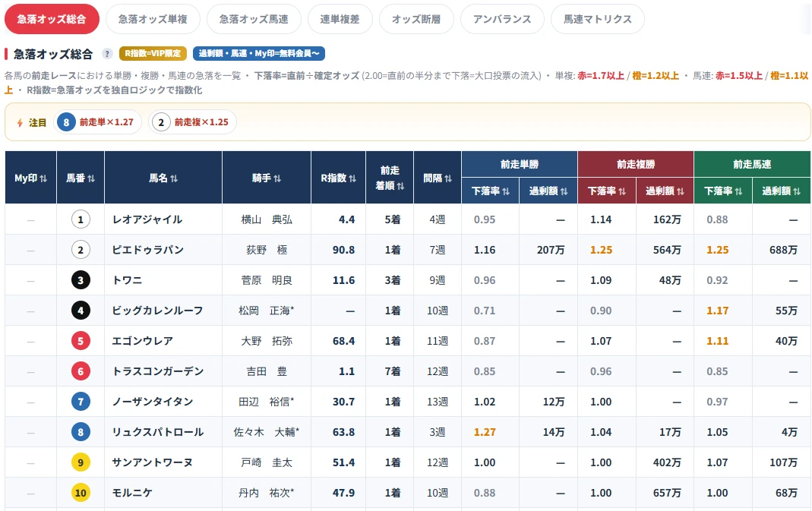The image size is (812, 511).
Task: Click blue number 8 circle in table
Action: 81,432
